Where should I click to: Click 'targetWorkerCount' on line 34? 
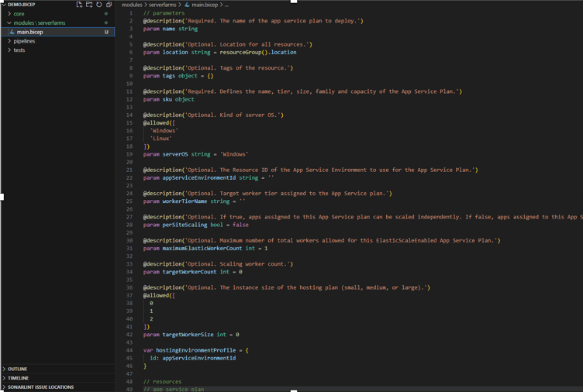click(189, 272)
